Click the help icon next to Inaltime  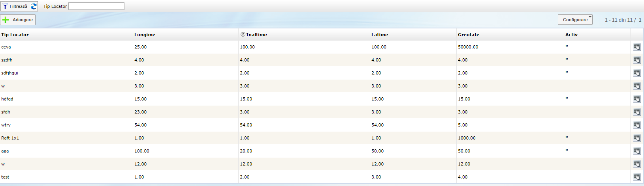pos(243,34)
